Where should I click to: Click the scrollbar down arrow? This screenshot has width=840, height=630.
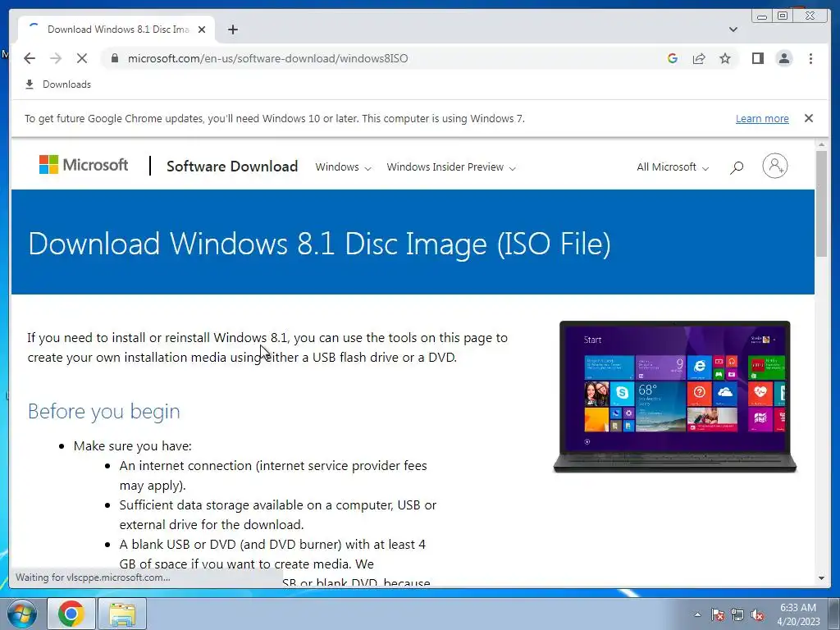tap(821, 578)
